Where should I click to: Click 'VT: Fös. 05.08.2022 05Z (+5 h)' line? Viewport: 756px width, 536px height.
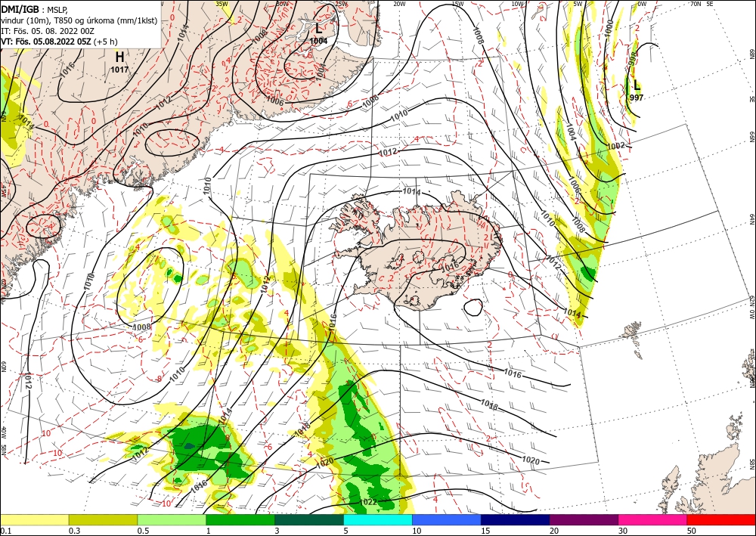pyautogui.click(x=59, y=42)
